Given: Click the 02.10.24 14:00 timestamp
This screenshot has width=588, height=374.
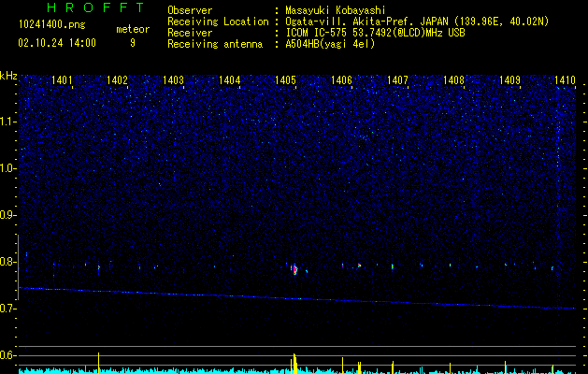Looking at the screenshot, I should click(x=57, y=42).
